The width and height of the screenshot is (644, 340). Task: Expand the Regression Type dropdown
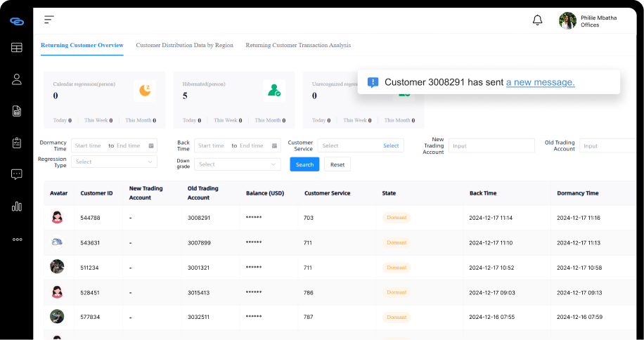click(114, 162)
